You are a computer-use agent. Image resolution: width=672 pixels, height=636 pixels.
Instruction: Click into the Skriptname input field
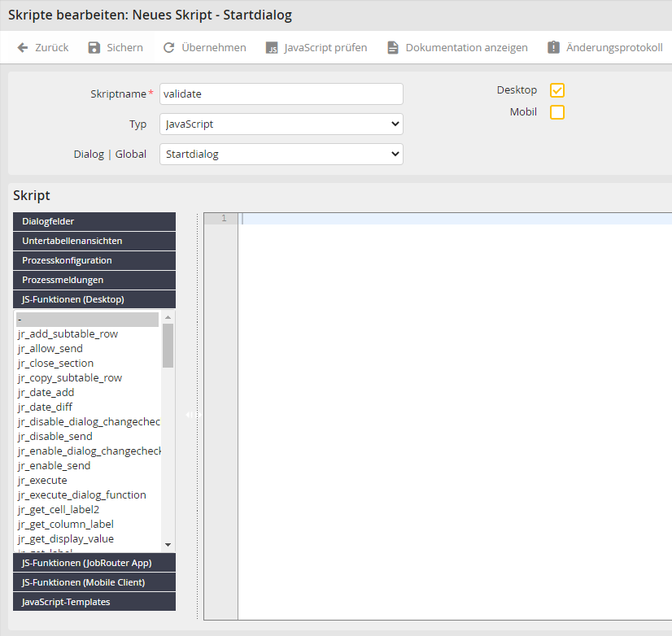point(281,94)
